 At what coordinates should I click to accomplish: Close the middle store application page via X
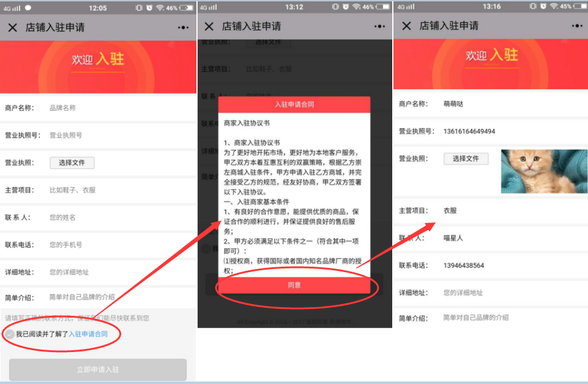click(209, 26)
